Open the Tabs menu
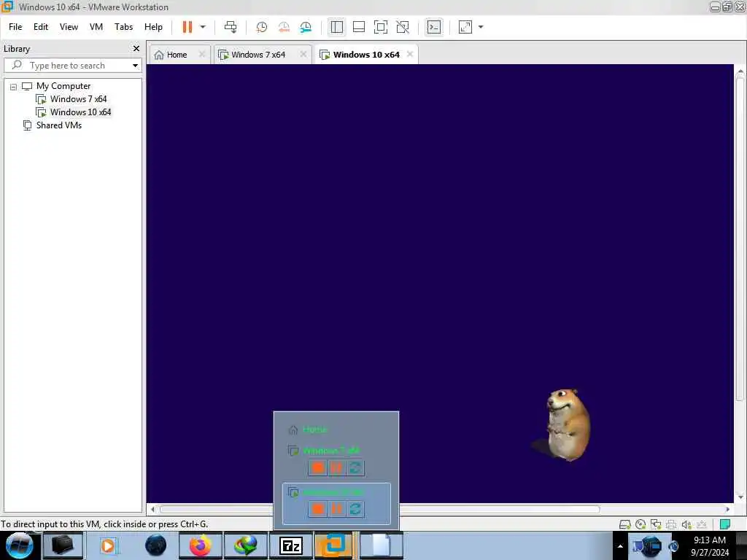Viewport: 747px width, 560px height. coord(123,27)
